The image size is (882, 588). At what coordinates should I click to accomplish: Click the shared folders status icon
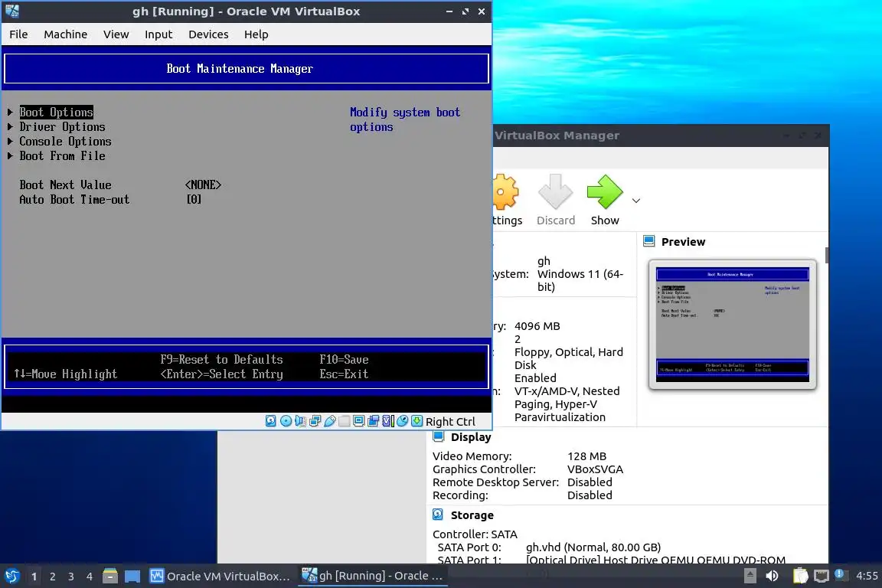pos(345,421)
